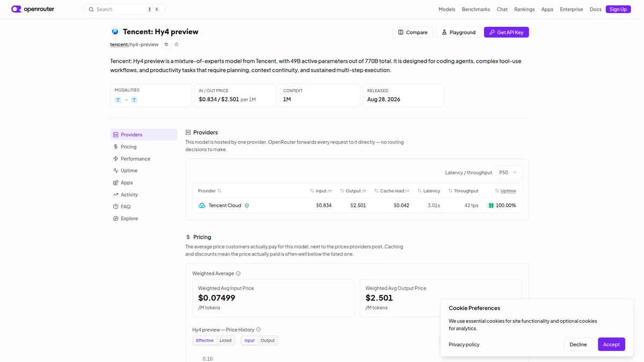Sort the table by Latency
Screen dimensions: 644x362
pyautogui.click(x=429, y=191)
